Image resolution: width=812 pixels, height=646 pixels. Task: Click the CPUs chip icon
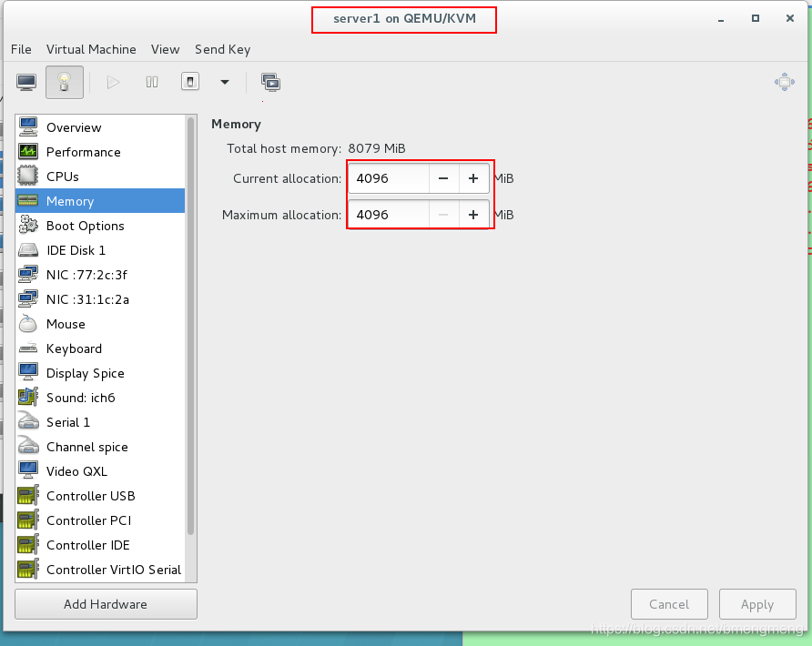(x=28, y=176)
